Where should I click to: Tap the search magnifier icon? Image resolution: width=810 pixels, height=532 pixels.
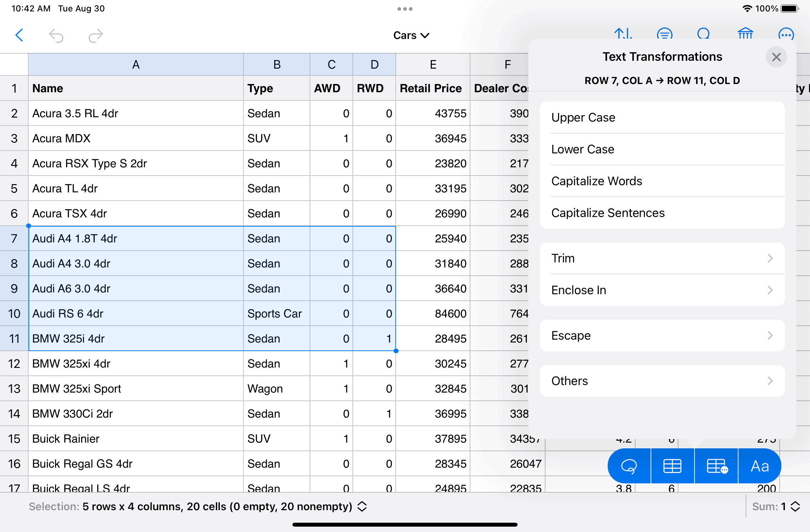704,34
